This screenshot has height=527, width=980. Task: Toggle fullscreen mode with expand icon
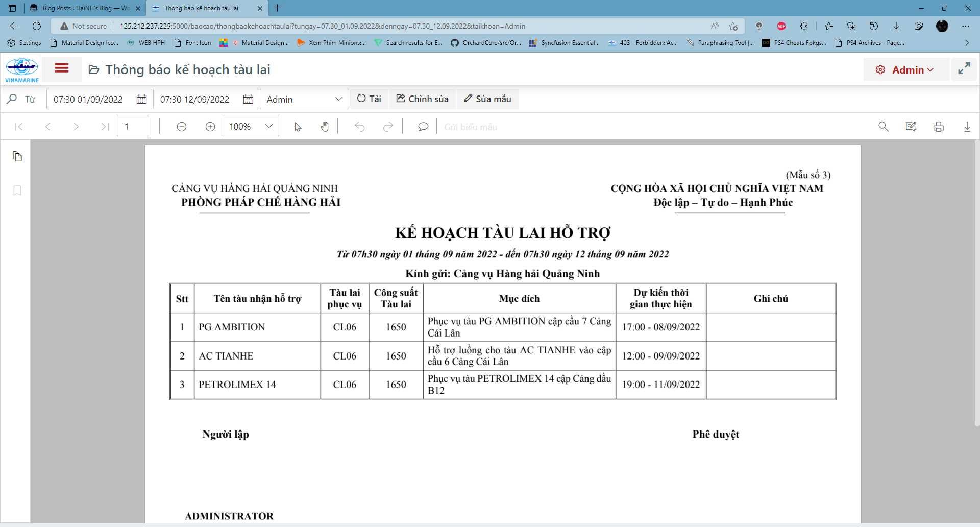[x=964, y=69]
